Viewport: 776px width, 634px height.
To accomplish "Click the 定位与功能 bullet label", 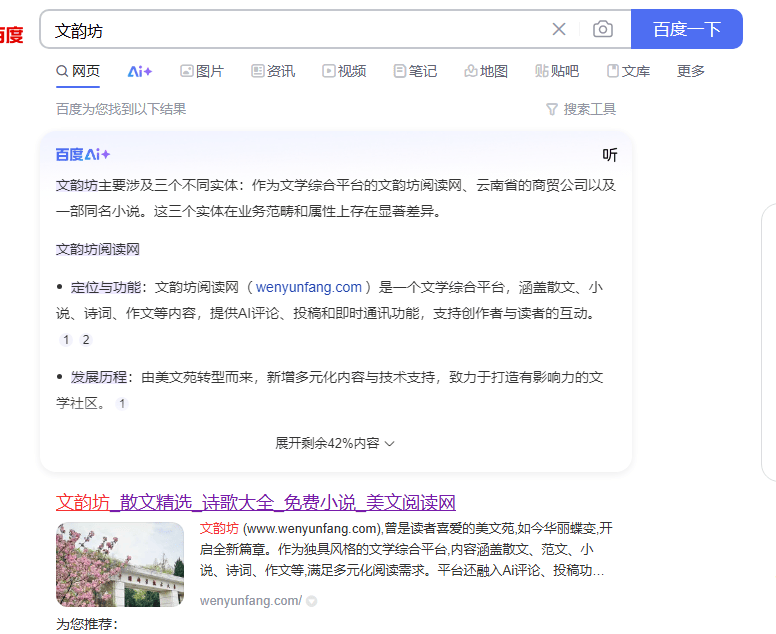I will [105, 287].
